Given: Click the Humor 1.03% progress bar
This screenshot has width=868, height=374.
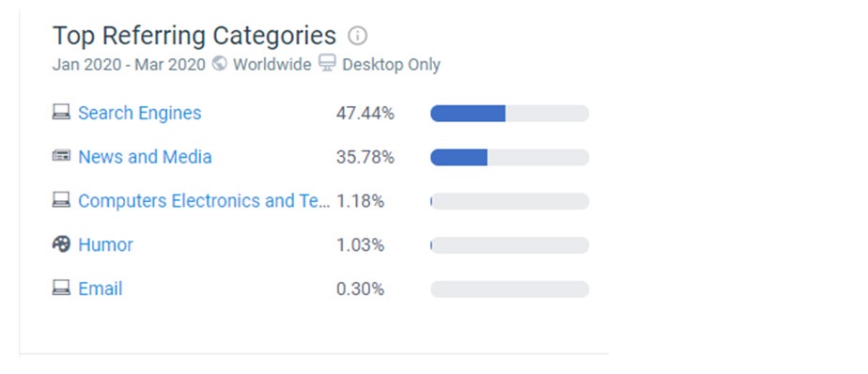Looking at the screenshot, I should (510, 245).
